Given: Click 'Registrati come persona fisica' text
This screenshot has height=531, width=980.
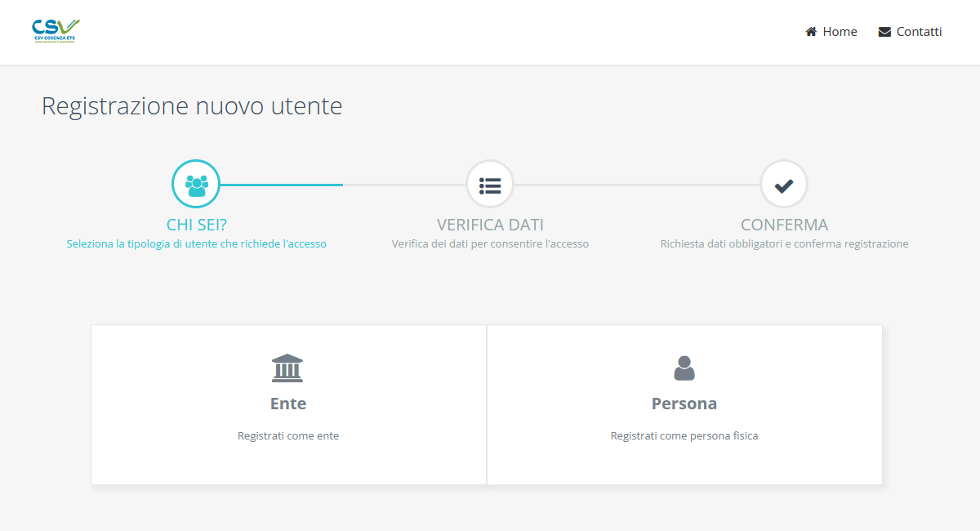Looking at the screenshot, I should pyautogui.click(x=684, y=436).
